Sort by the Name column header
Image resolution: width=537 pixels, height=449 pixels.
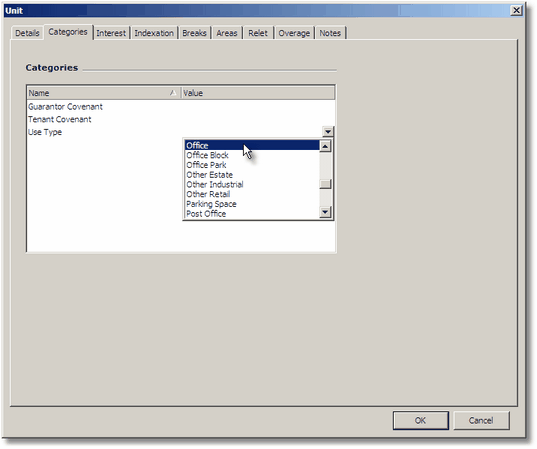104,93
